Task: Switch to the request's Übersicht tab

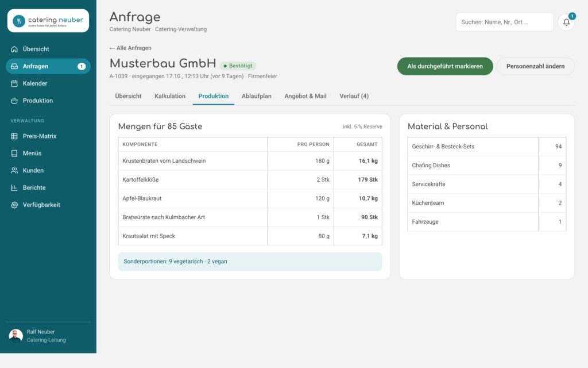Action: pos(128,96)
